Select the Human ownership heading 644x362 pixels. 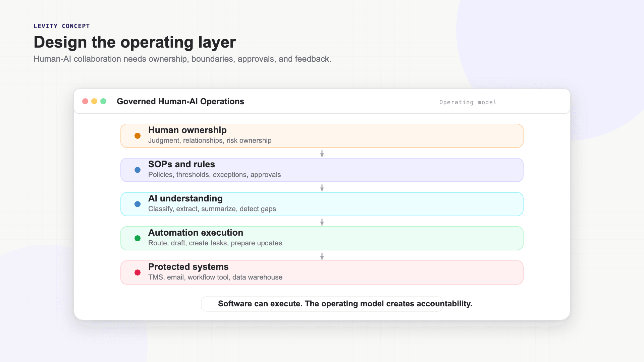pos(187,130)
